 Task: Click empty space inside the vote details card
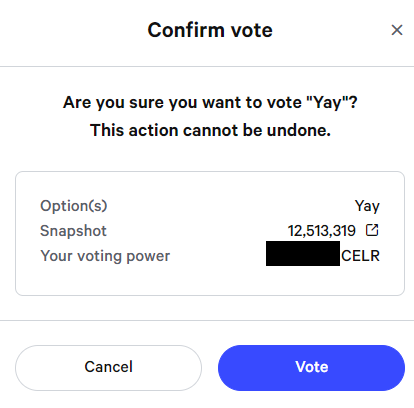coord(210,280)
